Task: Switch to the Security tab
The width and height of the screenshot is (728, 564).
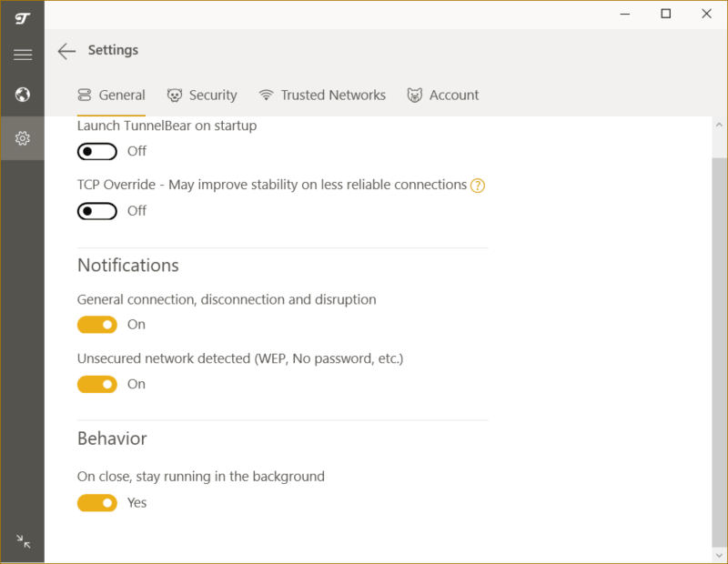Action: click(x=202, y=96)
